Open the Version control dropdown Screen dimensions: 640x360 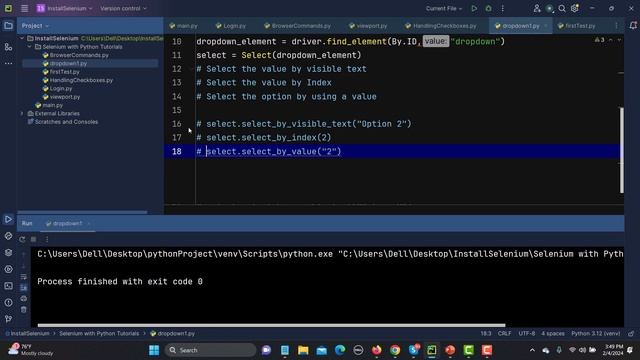(x=123, y=8)
